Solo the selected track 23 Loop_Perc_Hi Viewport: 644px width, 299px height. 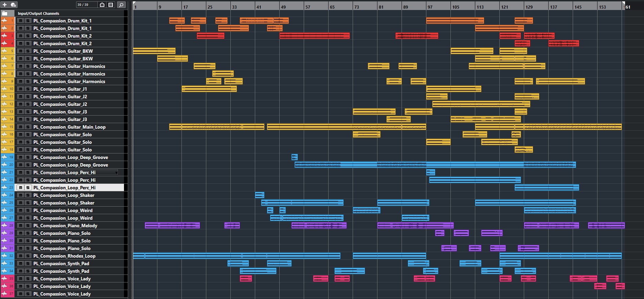(x=28, y=188)
